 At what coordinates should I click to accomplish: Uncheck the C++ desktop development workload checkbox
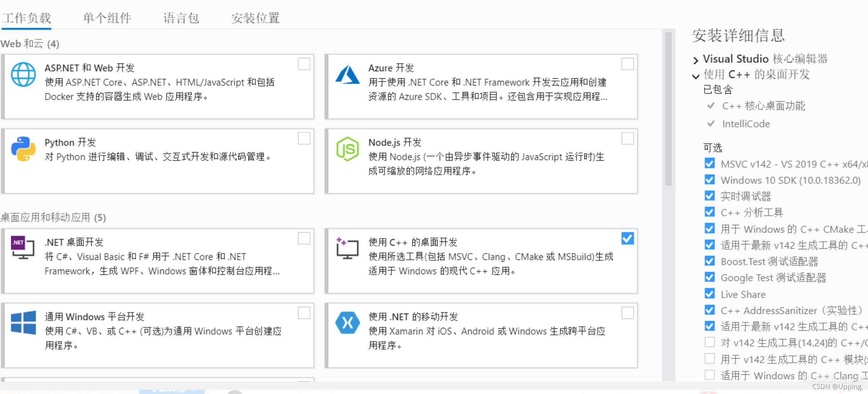[627, 239]
